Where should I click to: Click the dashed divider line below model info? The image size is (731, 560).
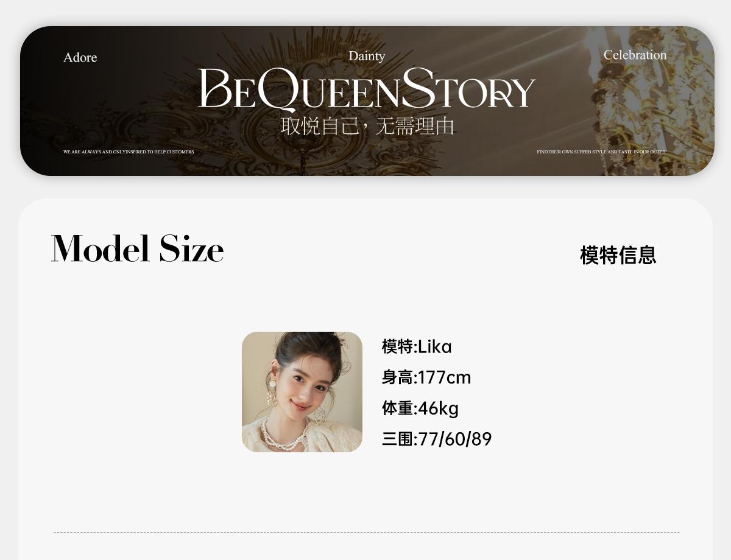(x=367, y=533)
